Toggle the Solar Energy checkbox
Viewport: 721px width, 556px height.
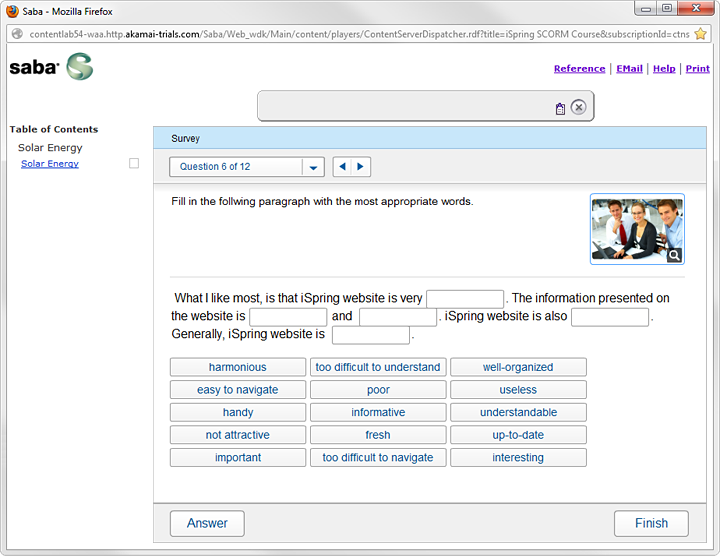coord(134,163)
